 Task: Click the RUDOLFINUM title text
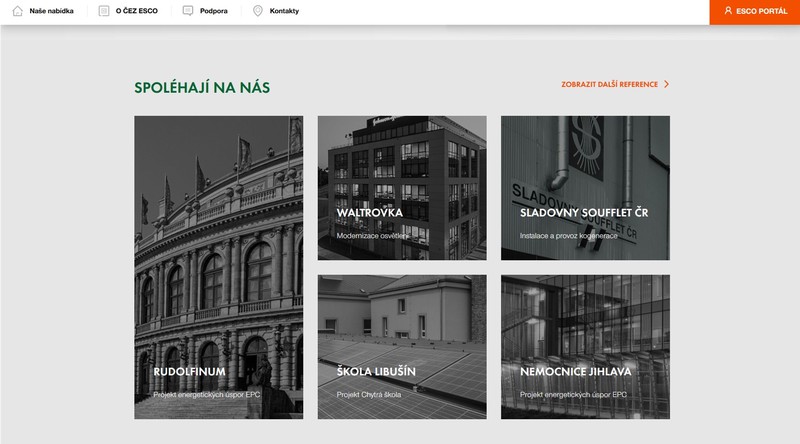click(189, 372)
